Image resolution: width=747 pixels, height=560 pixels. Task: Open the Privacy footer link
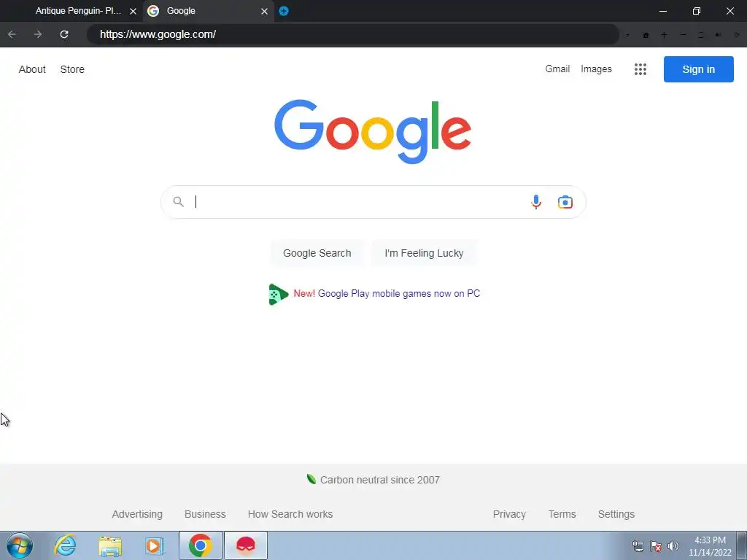pyautogui.click(x=509, y=514)
